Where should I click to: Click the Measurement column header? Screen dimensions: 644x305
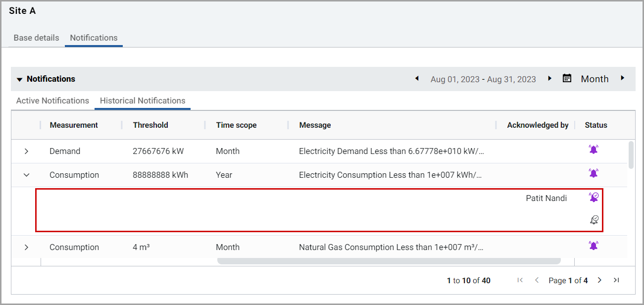pos(74,125)
